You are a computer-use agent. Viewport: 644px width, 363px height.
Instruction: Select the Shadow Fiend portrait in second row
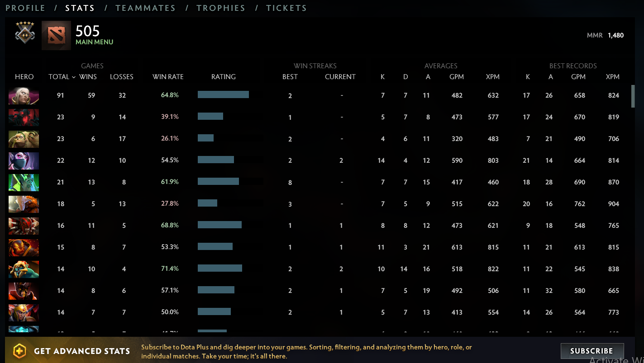(x=24, y=117)
